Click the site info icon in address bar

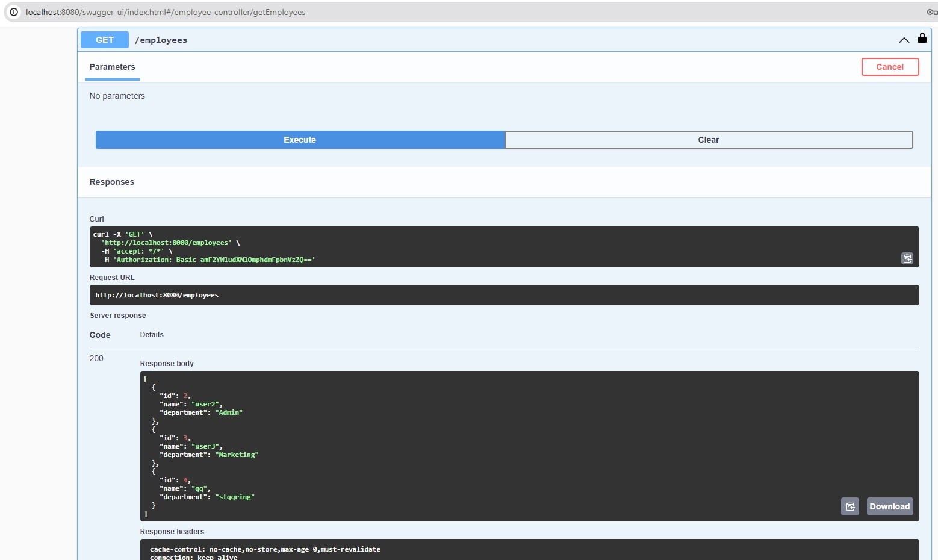pos(13,12)
